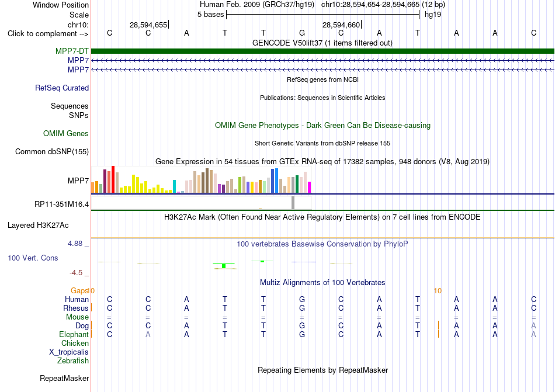Click the green MPP7-DT transcript bar
Screen dimensions: 555x392
[322, 51]
